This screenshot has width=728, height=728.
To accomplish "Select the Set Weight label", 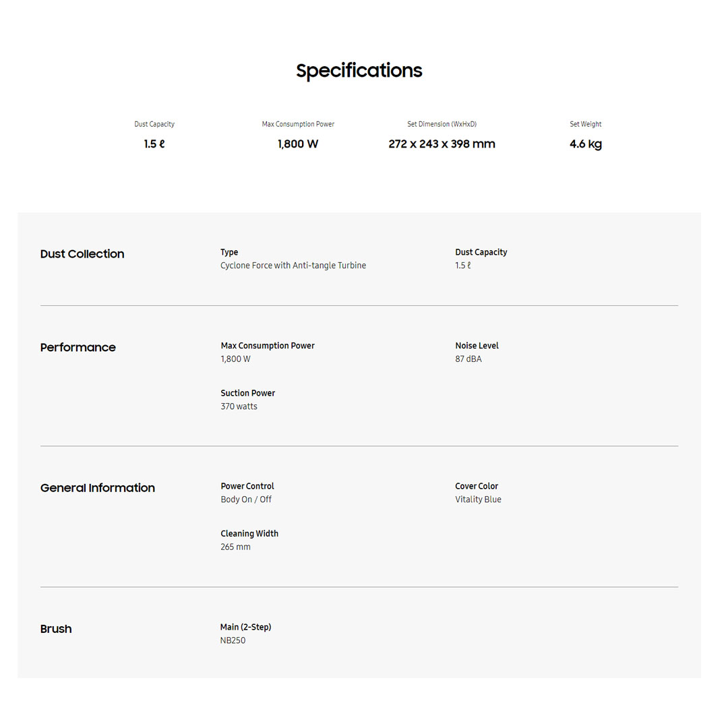I will [x=585, y=124].
